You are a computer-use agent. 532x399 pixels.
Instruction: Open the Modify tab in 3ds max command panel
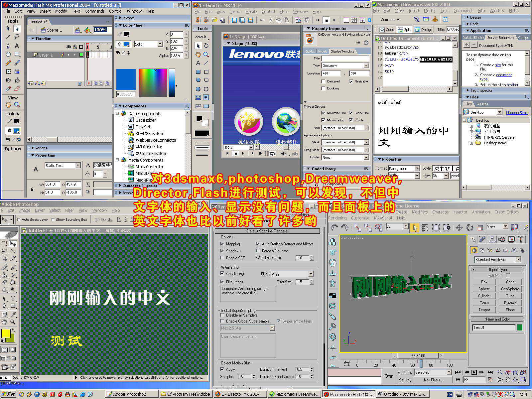(482, 239)
